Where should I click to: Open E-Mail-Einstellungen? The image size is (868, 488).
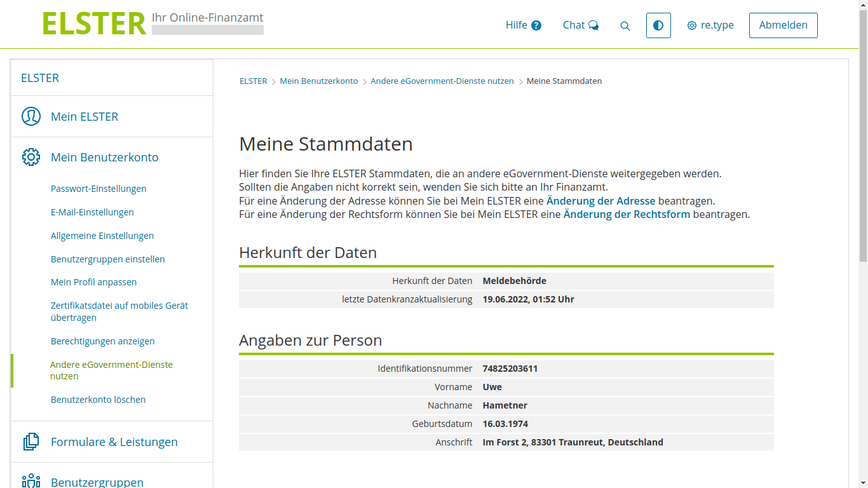pyautogui.click(x=92, y=212)
